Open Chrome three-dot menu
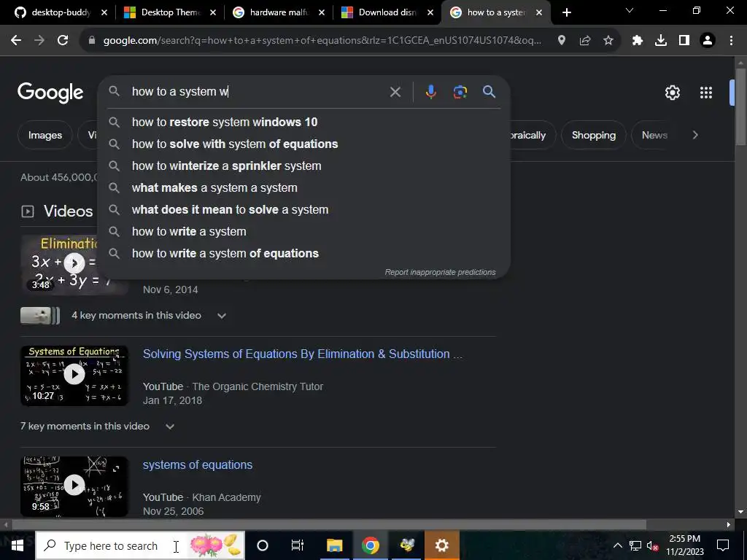The width and height of the screenshot is (747, 560). (x=731, y=41)
